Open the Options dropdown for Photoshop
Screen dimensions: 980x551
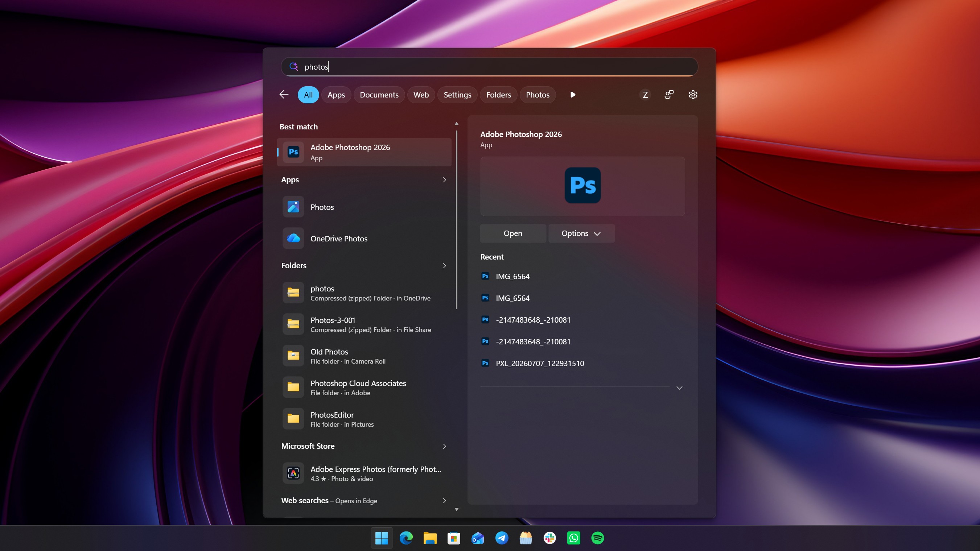[x=581, y=233]
